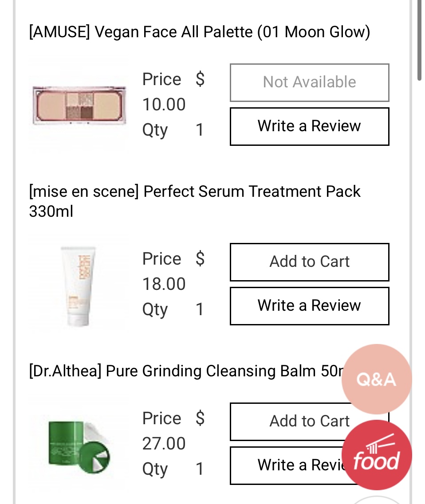Viewport: 425px width, 504px height.
Task: Select the 18.00 price text
Action: 164,284
